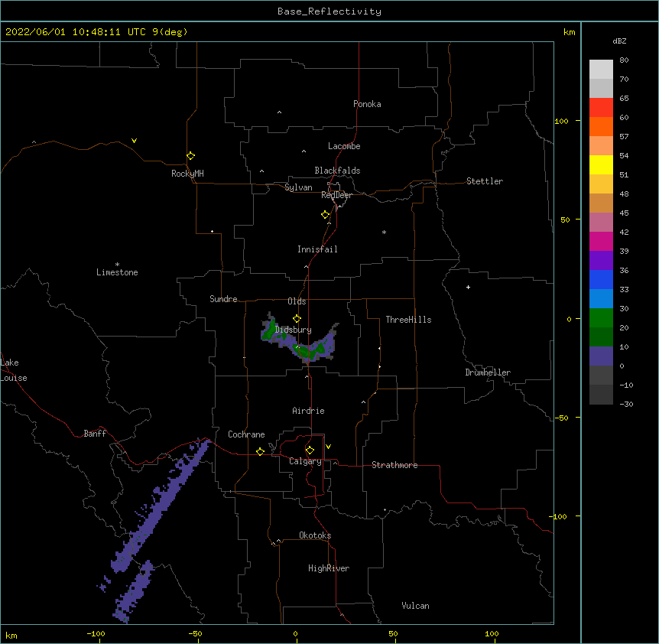Click the dBZ legend heading

[619, 41]
